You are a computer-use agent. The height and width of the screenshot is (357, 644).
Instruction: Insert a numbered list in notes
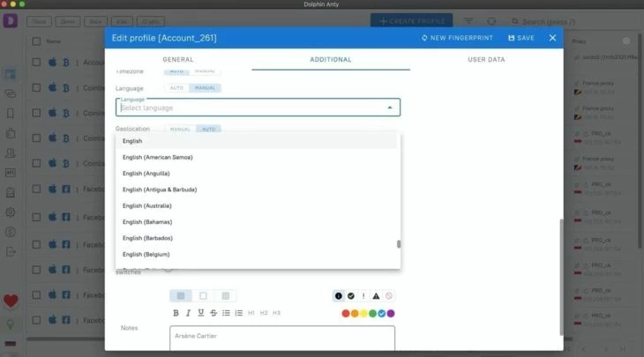click(238, 313)
